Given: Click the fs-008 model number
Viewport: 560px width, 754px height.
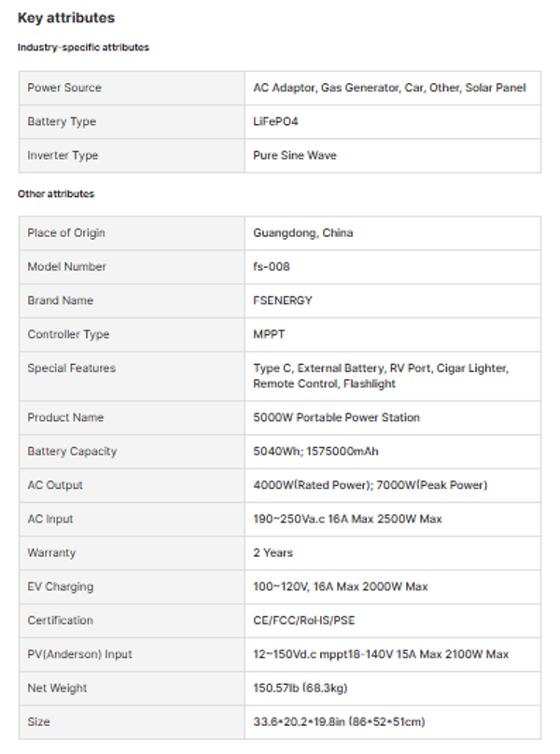Looking at the screenshot, I should pyautogui.click(x=272, y=267).
